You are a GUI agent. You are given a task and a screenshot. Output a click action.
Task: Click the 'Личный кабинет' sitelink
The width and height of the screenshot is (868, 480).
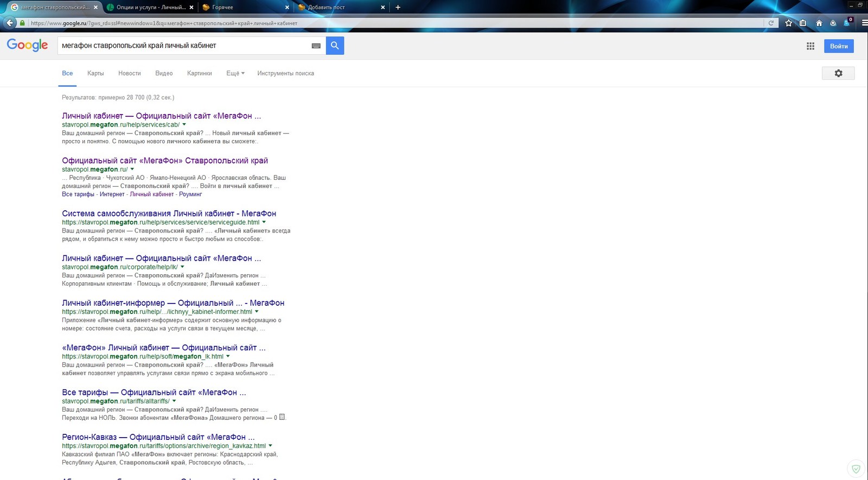152,194
